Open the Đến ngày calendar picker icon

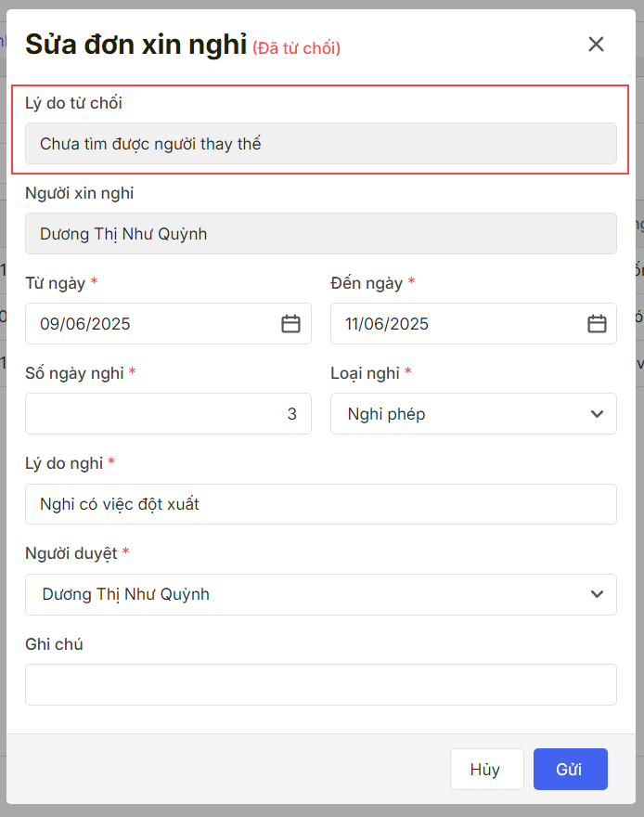pyautogui.click(x=597, y=324)
